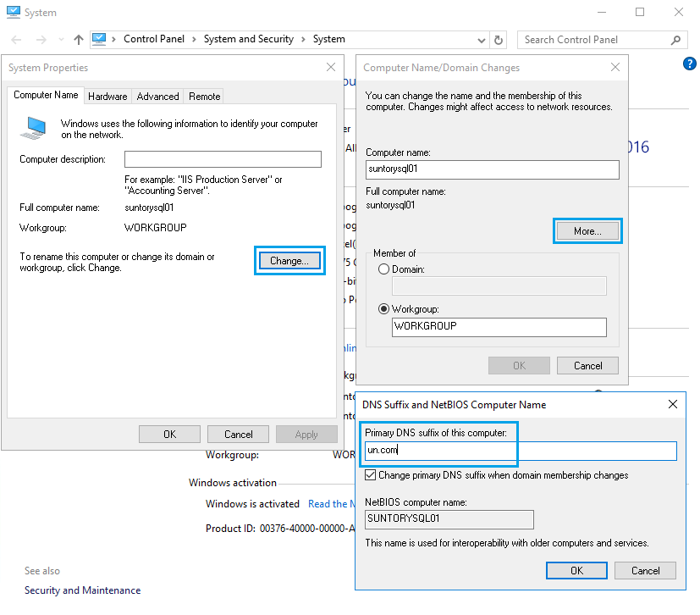This screenshot has height=615, width=700.
Task: Switch to the Computer Name tab
Action: [x=46, y=95]
